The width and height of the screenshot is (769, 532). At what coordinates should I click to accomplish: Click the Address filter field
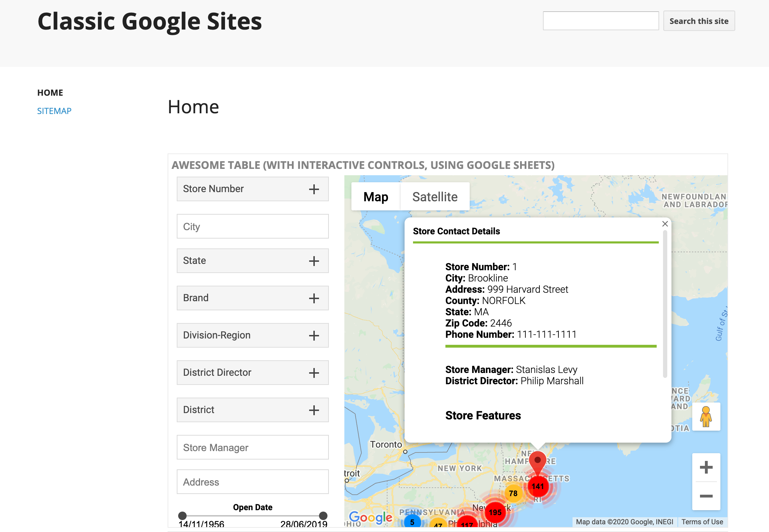click(253, 482)
